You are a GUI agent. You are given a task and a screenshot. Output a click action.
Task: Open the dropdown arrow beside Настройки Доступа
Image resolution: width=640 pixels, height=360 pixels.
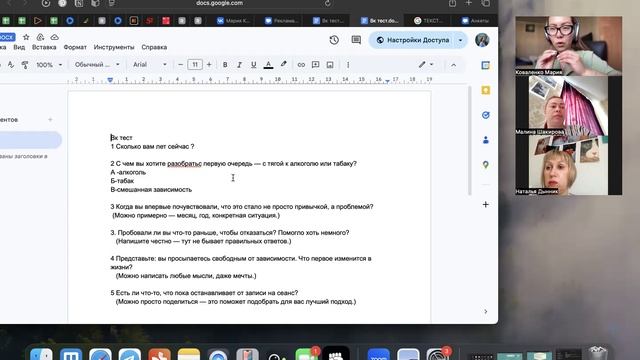[460, 40]
